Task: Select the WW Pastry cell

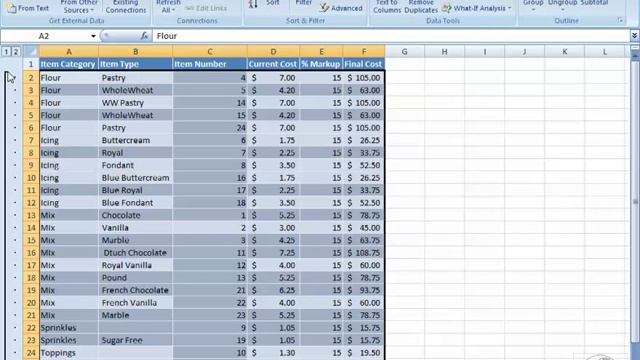Action: tap(136, 103)
